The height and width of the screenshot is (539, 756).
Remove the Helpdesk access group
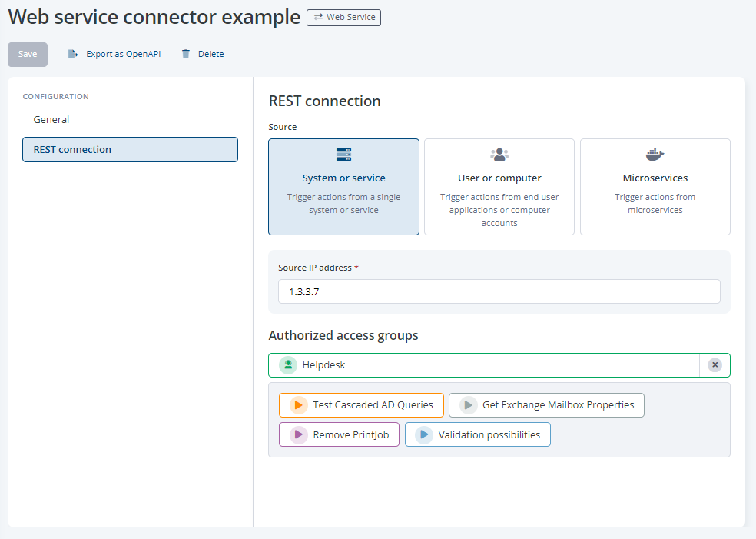click(x=715, y=365)
